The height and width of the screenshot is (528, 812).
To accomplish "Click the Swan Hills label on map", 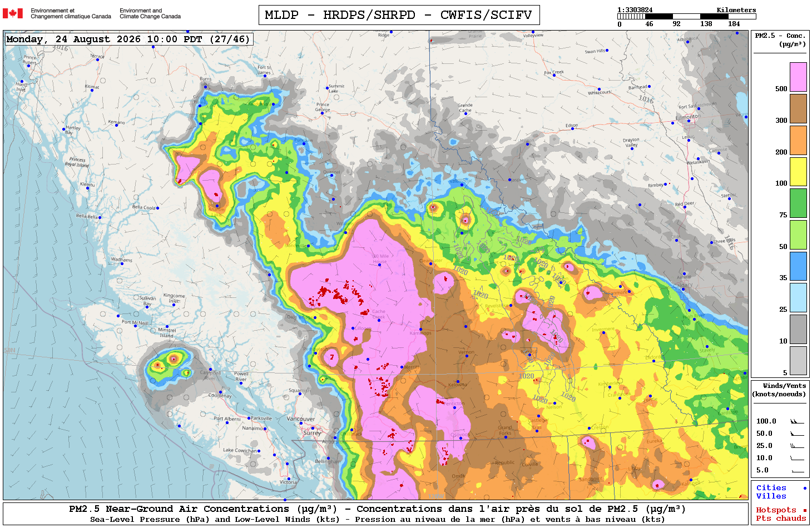I will tap(595, 51).
